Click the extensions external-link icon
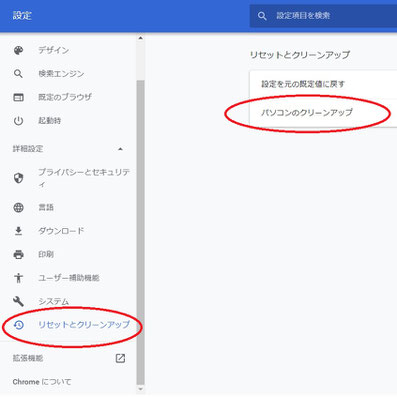The height and width of the screenshot is (397, 397). tap(120, 358)
